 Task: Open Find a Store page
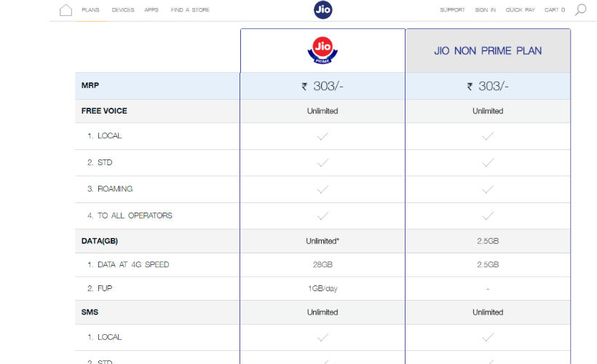[x=190, y=10]
